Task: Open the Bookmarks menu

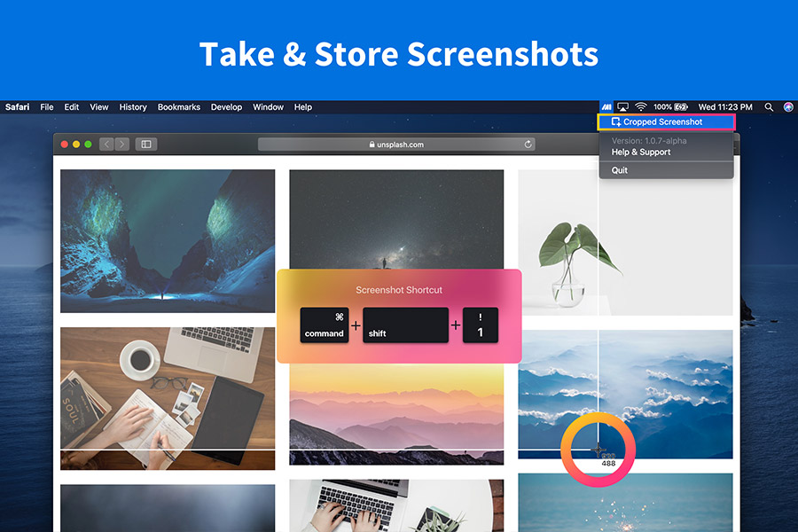Action: pos(178,107)
